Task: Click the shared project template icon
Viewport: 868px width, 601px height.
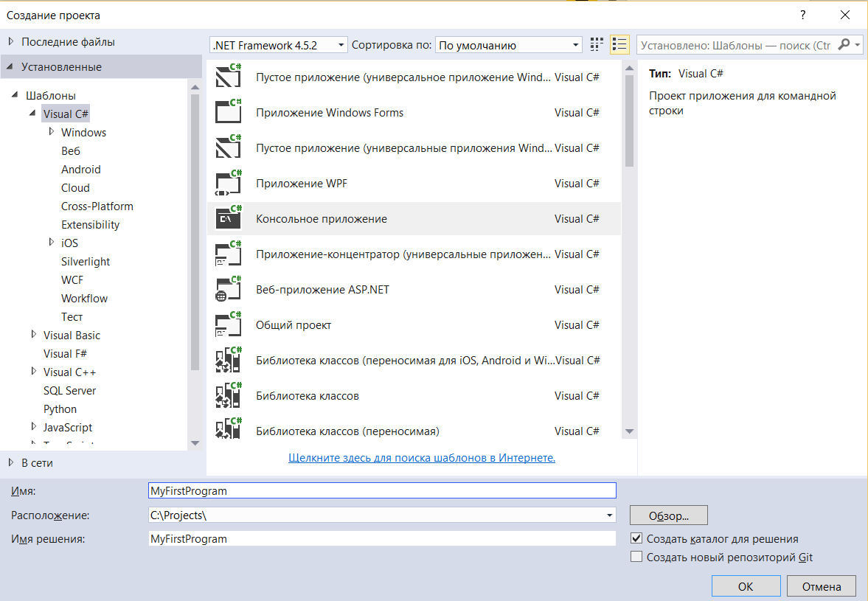Action: [228, 325]
